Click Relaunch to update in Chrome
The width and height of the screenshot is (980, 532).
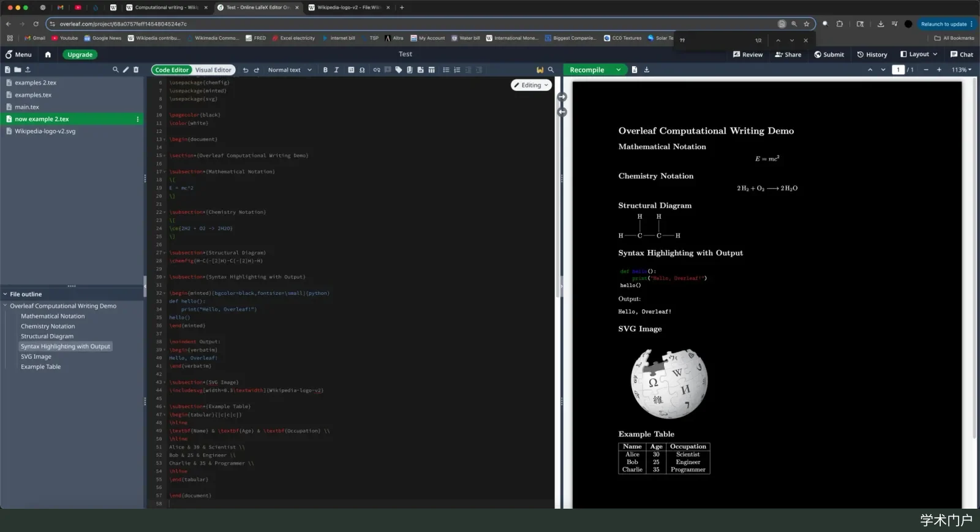click(947, 24)
